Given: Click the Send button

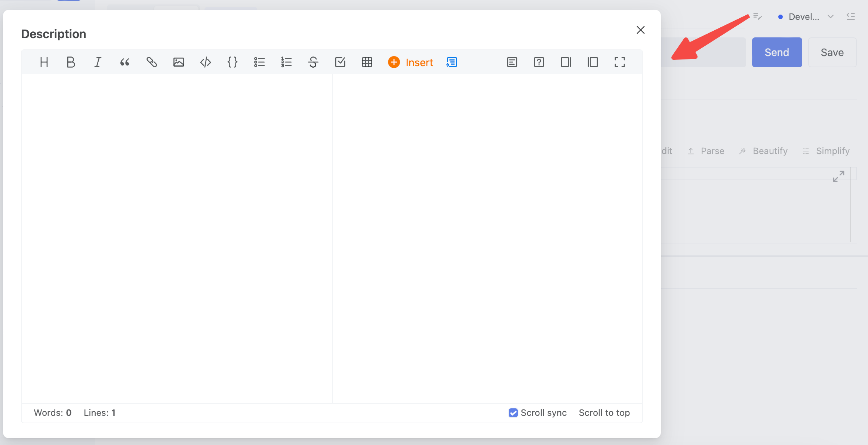Looking at the screenshot, I should tap(777, 52).
